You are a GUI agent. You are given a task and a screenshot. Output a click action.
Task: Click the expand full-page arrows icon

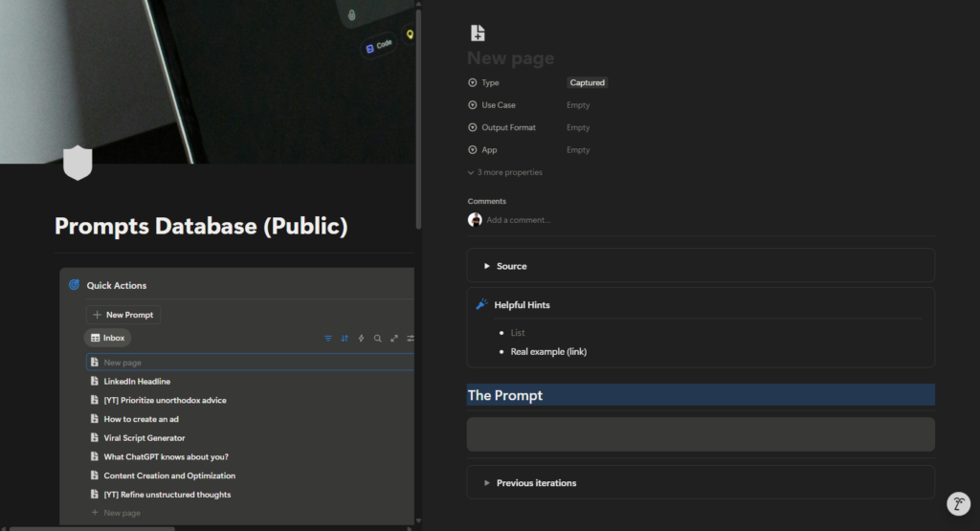pyautogui.click(x=393, y=339)
